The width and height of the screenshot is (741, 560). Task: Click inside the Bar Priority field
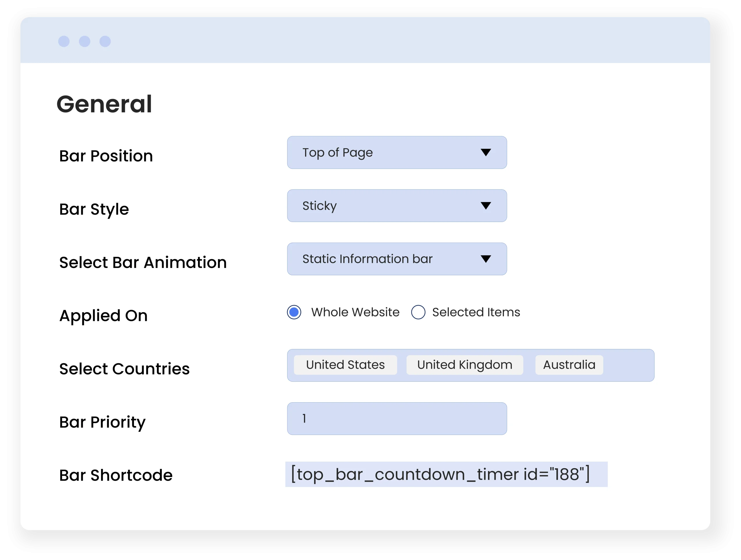point(397,419)
